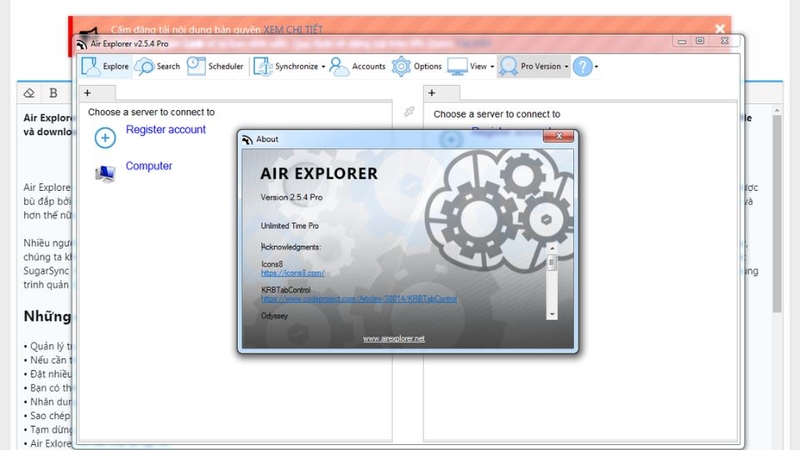Open the icons8.com link in About
The image size is (800, 450).
[x=292, y=273]
